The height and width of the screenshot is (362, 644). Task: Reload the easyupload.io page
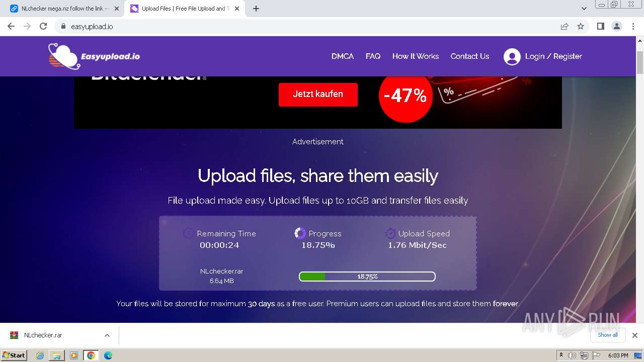(x=43, y=26)
